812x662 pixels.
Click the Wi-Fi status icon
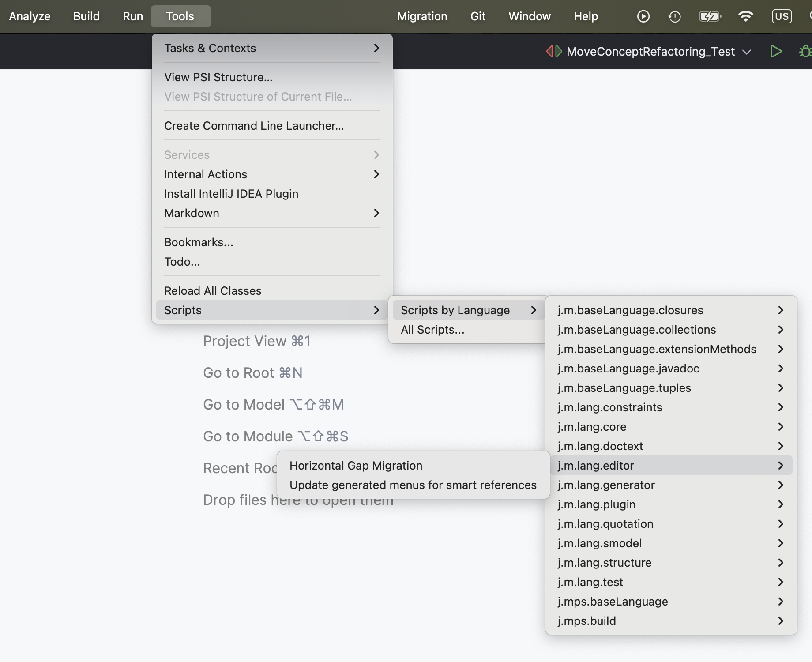pos(745,16)
